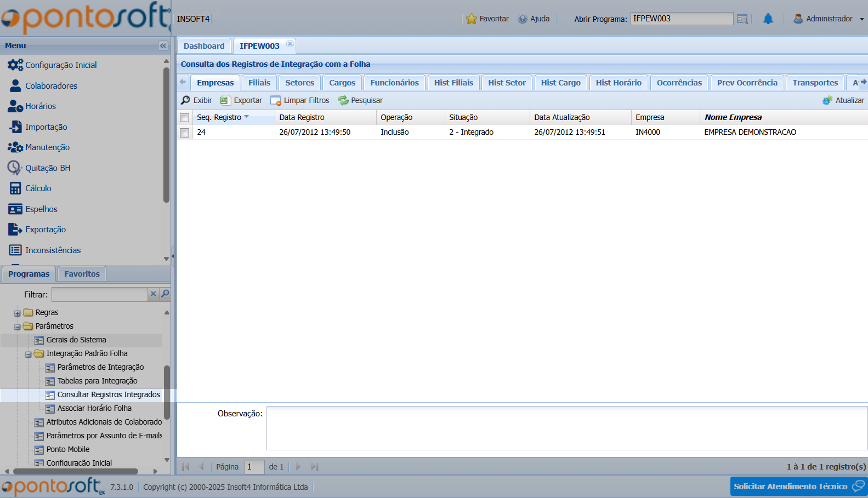This screenshot has height=498, width=868.
Task: Refresh the grid with the Atualizar icon
Action: click(x=827, y=100)
